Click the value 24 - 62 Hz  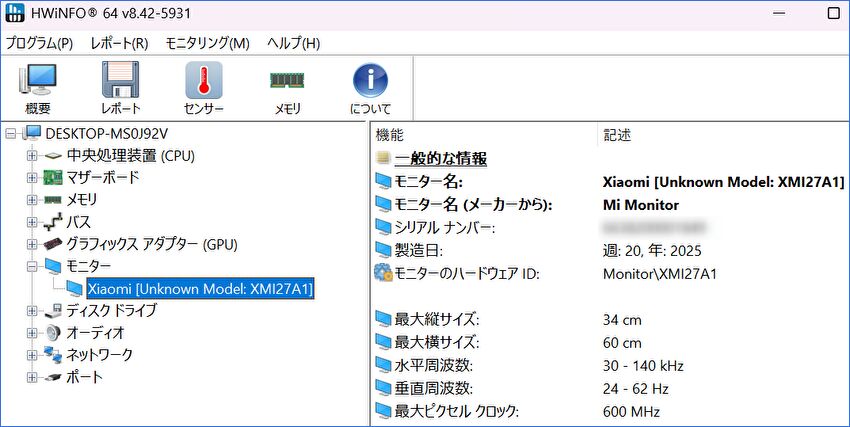pyautogui.click(x=635, y=389)
